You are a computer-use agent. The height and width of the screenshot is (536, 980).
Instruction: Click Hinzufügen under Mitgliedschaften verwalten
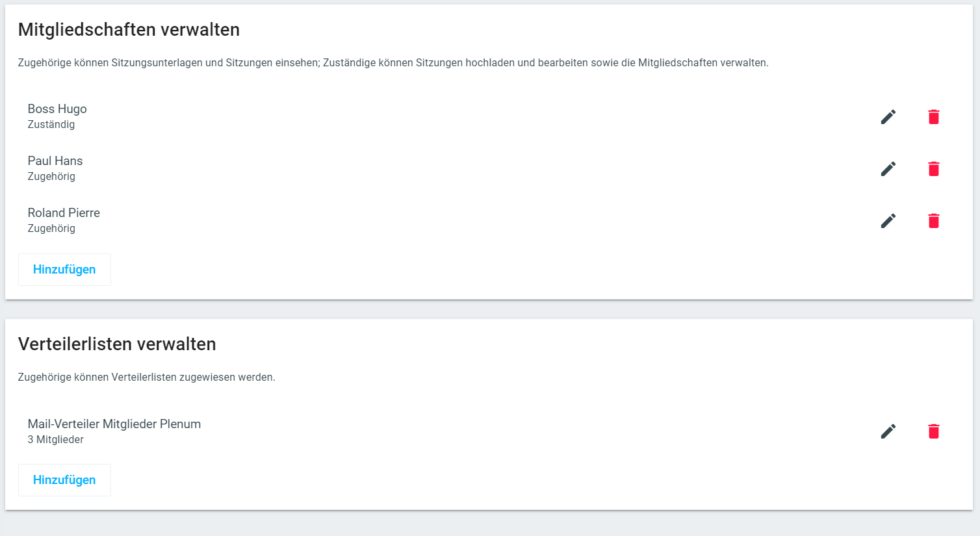64,270
